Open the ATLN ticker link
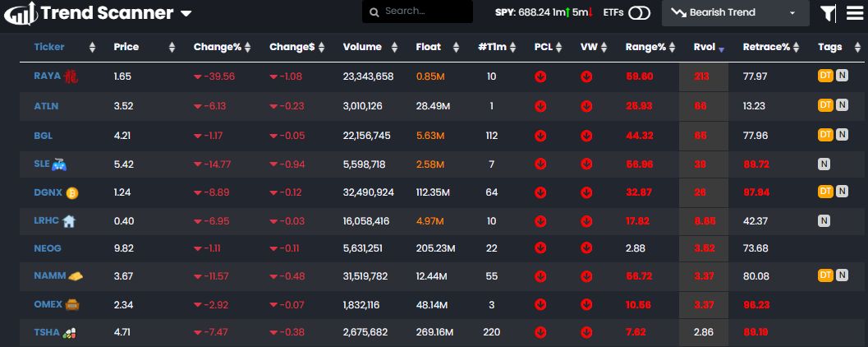The width and height of the screenshot is (868, 347). pyautogui.click(x=46, y=106)
